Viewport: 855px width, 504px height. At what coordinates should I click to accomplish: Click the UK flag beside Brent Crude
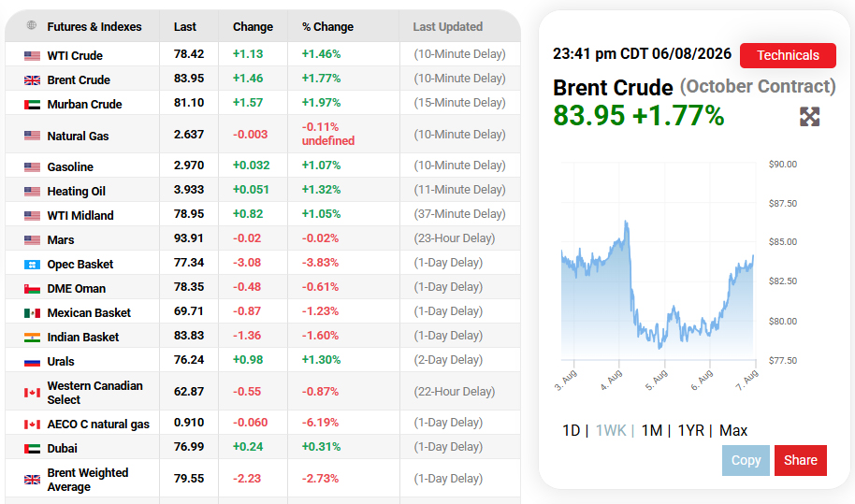coord(32,80)
